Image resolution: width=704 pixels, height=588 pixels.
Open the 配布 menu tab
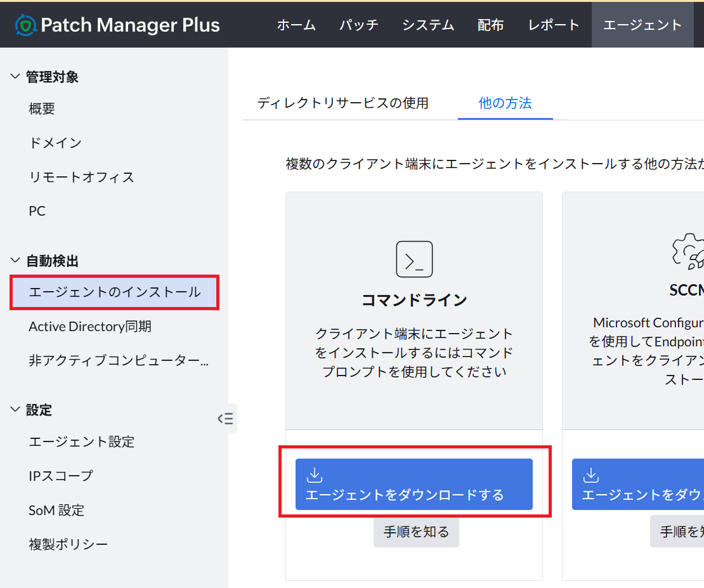[x=490, y=25]
